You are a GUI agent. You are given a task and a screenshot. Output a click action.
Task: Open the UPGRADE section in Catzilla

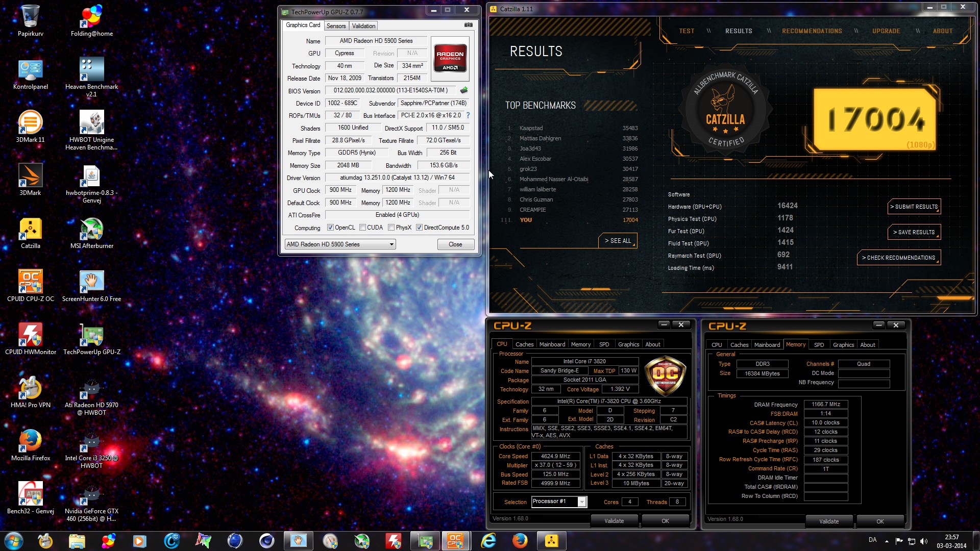(x=886, y=31)
